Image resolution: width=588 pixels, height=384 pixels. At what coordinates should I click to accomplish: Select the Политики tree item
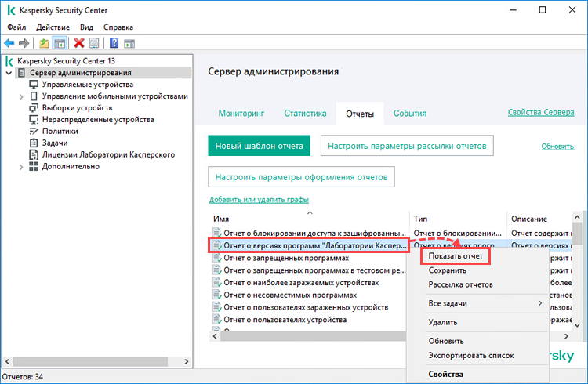click(x=60, y=131)
